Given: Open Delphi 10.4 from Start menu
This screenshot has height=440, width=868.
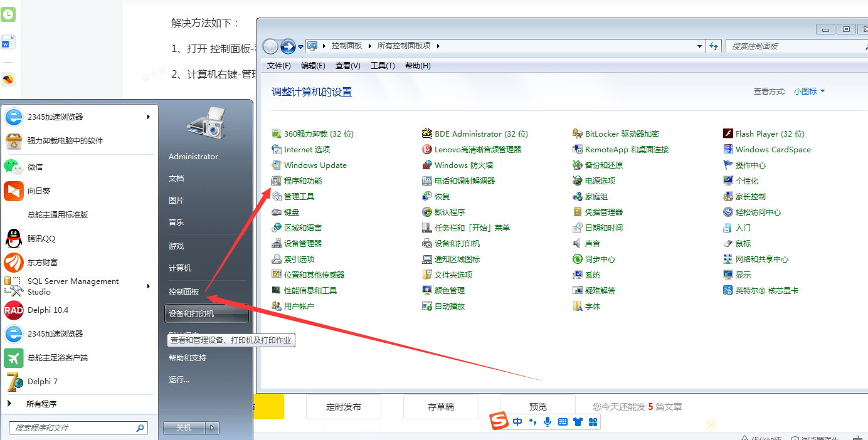Looking at the screenshot, I should (x=48, y=310).
